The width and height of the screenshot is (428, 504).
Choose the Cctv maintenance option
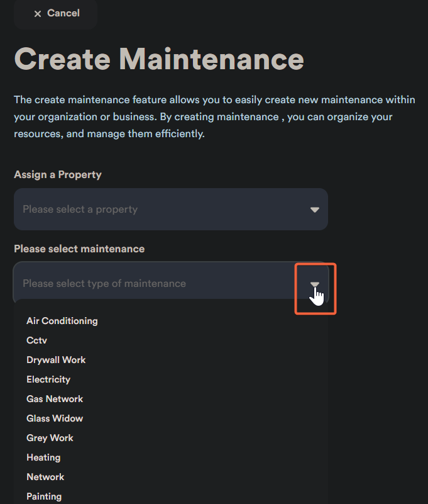tap(37, 340)
